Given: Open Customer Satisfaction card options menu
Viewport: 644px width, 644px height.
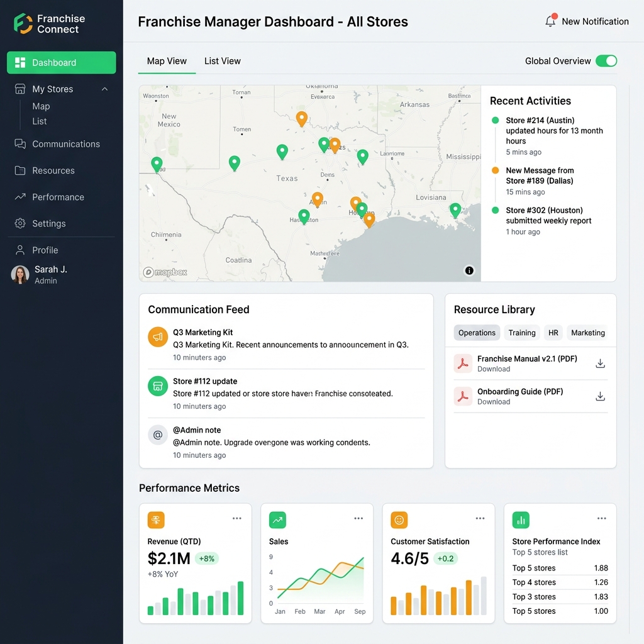Looking at the screenshot, I should [x=480, y=518].
